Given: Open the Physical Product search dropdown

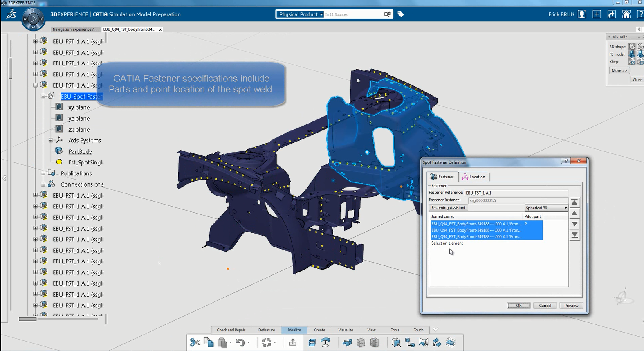Looking at the screenshot, I should pyautogui.click(x=301, y=14).
